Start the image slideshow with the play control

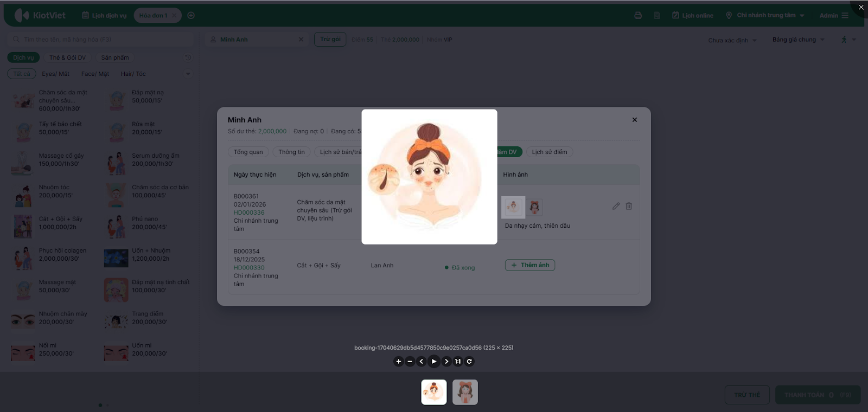(x=434, y=362)
